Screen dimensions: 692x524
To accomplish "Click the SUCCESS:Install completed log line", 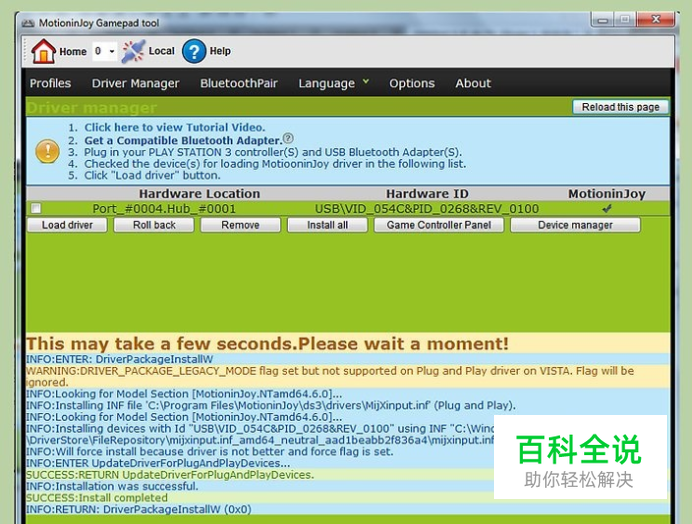I will point(97,498).
